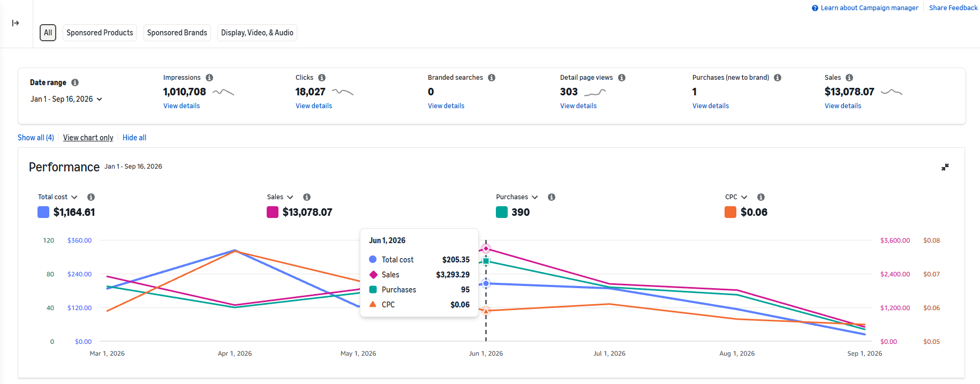Toggle the teal Purchases color swatch
This screenshot has height=384, width=980.
[502, 212]
